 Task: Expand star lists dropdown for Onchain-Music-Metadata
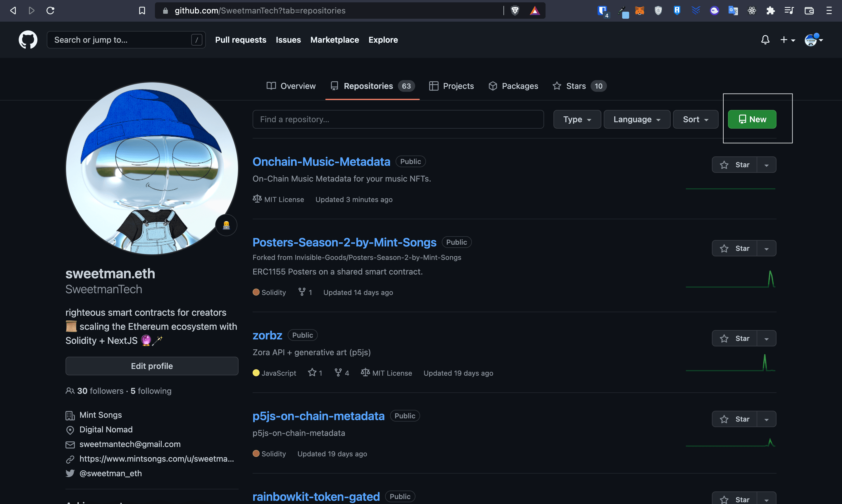(x=767, y=165)
